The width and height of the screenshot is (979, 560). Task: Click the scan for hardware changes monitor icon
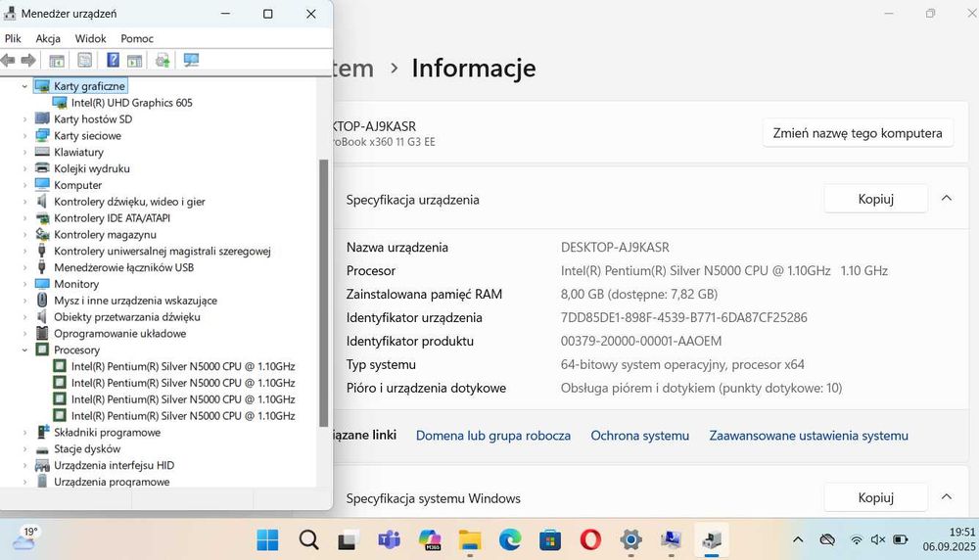point(191,60)
